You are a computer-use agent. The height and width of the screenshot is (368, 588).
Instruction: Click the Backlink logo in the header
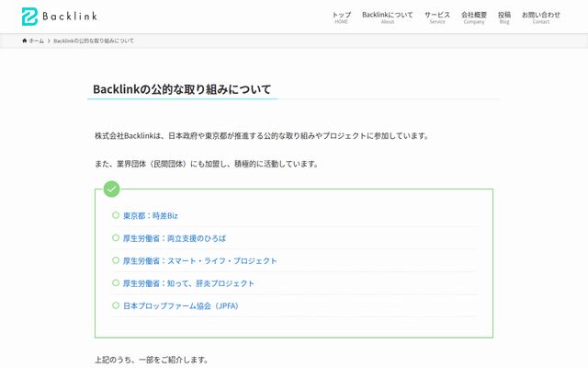60,17
